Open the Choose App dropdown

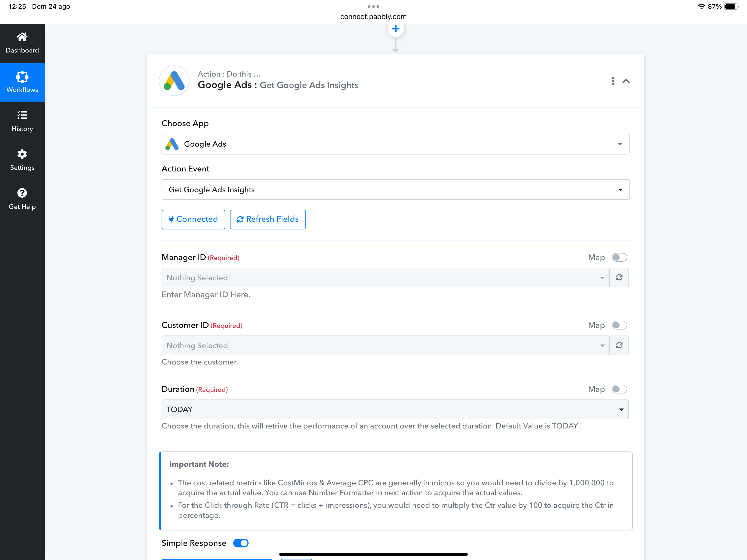(395, 144)
